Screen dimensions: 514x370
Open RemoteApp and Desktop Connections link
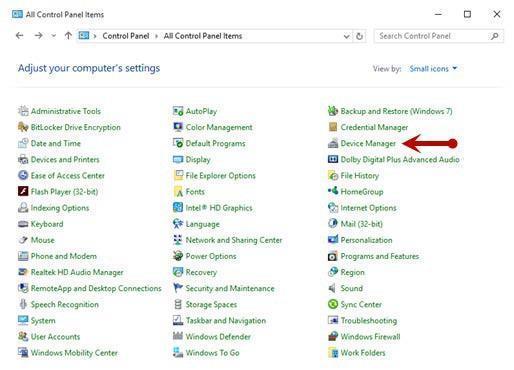pos(96,288)
